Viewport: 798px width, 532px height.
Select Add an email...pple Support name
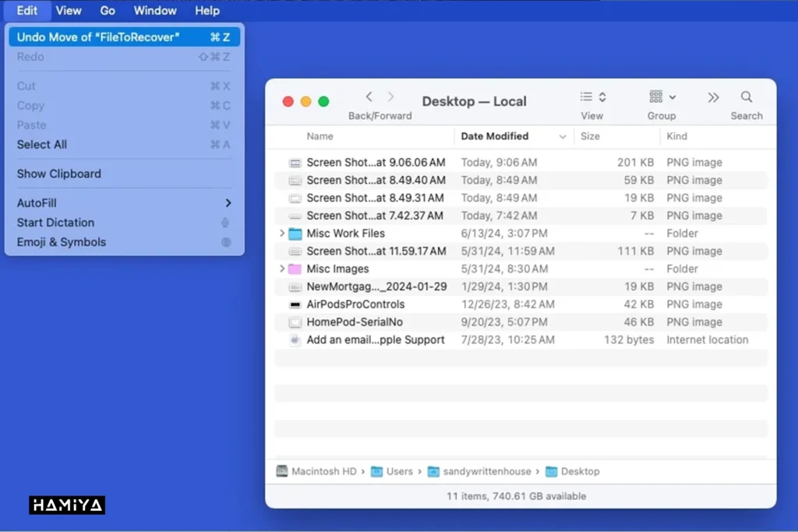[376, 340]
